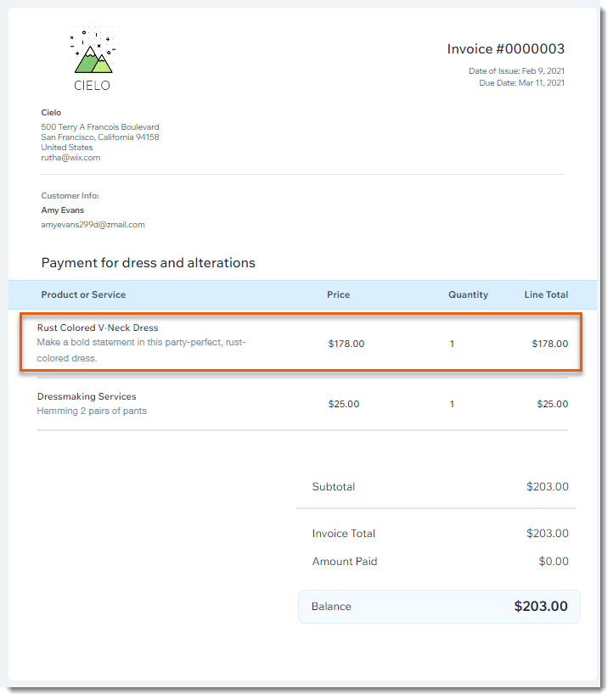The image size is (613, 700).
Task: Click the Cielo mountain logo
Action: [x=92, y=58]
